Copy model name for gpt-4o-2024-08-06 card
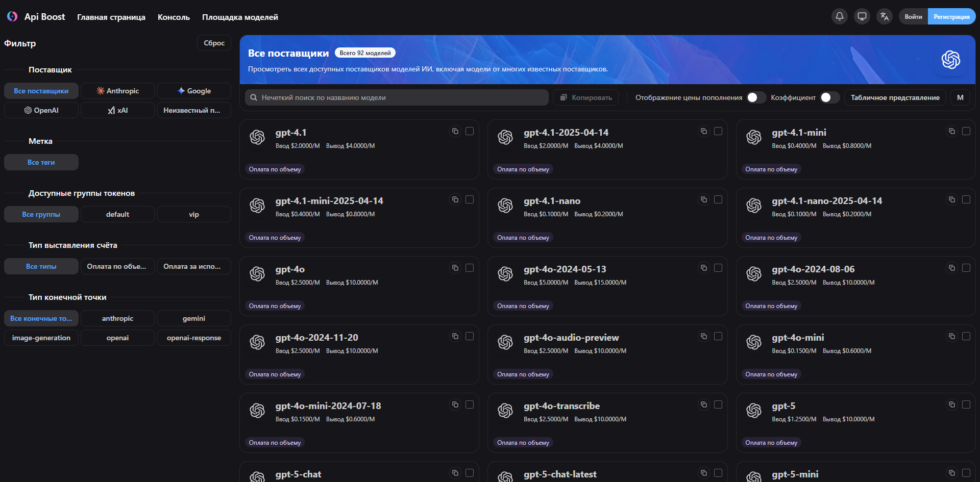This screenshot has width=980, height=482. [952, 268]
